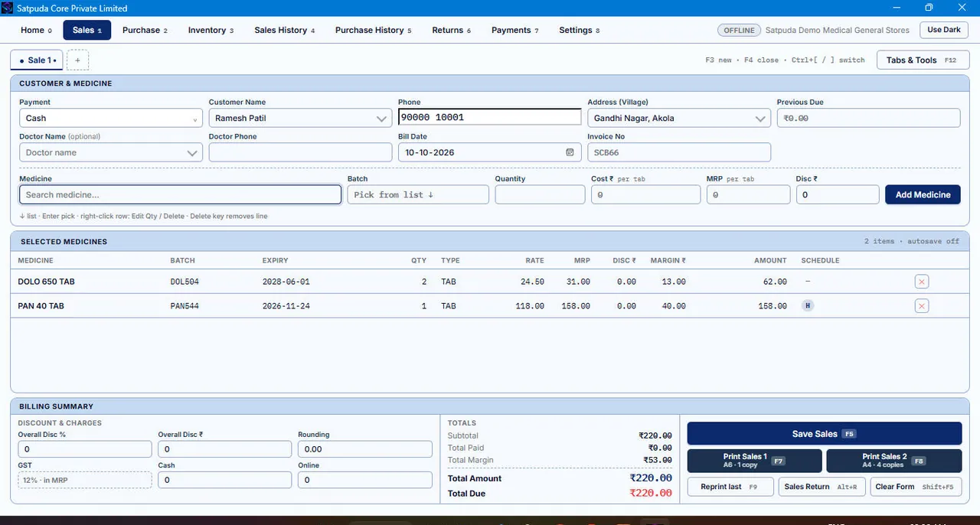980x525 pixels.
Task: Click the Cash amount field
Action: click(224, 480)
